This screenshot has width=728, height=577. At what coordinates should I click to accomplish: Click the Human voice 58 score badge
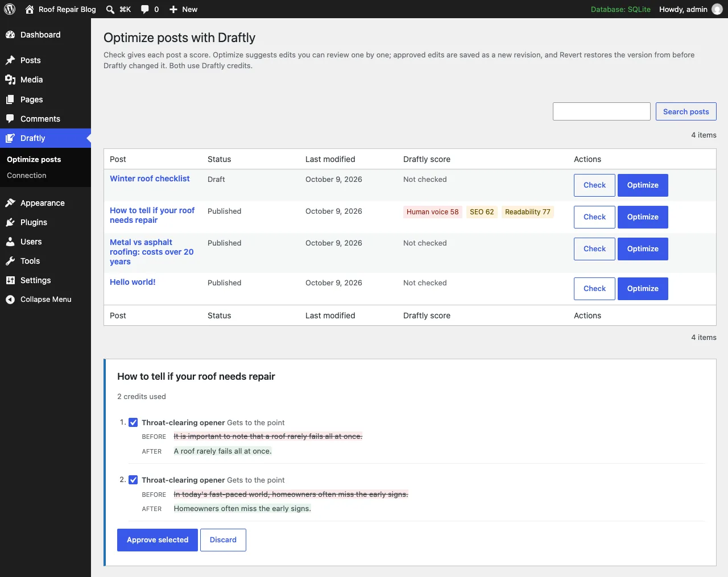pos(432,212)
